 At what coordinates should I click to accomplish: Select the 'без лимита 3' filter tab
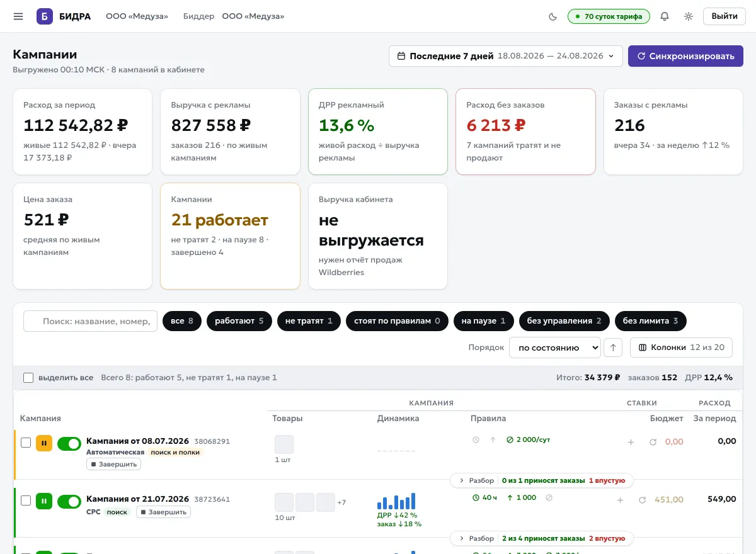point(650,321)
